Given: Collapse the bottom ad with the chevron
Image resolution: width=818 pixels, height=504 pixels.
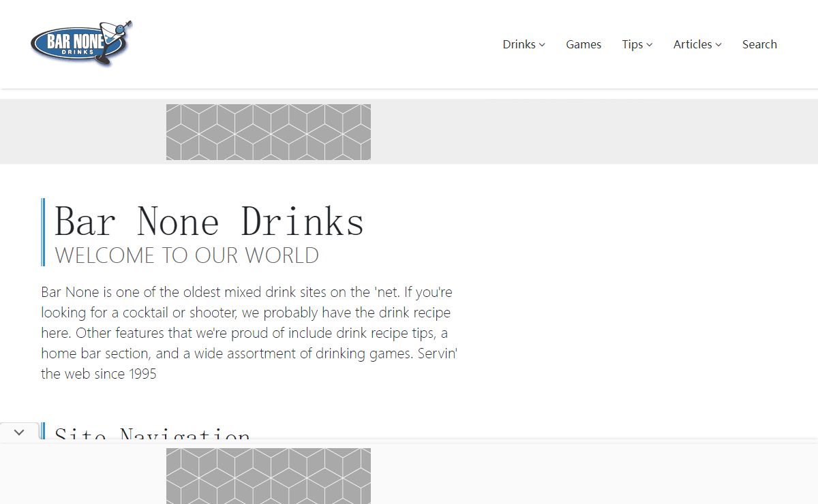Looking at the screenshot, I should tap(19, 432).
